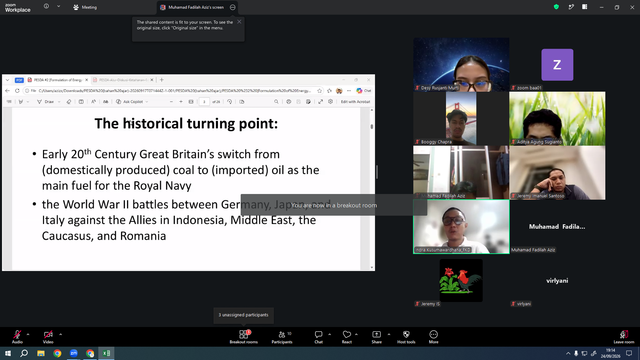Expand the dropdown next to meeting info
Screen dimensions: 640x360
click(58, 6)
